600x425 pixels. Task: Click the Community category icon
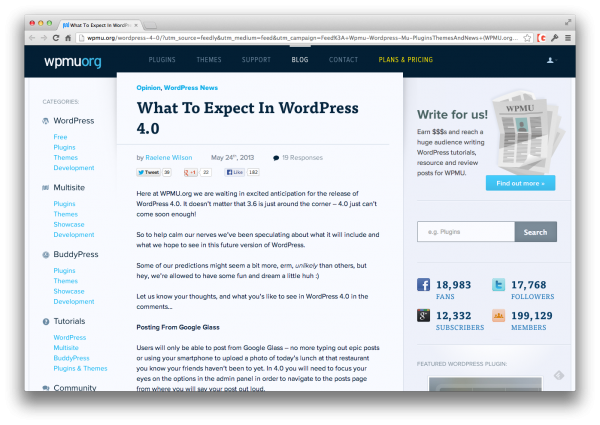[46, 388]
